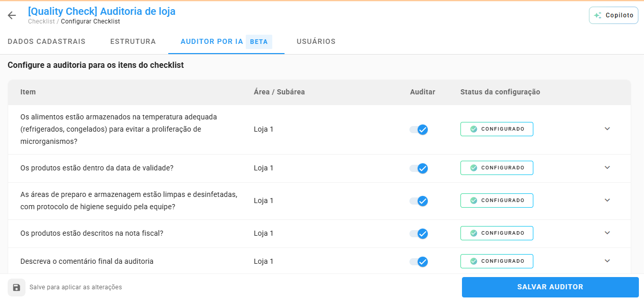Toggle audit for comentário final item

(419, 262)
